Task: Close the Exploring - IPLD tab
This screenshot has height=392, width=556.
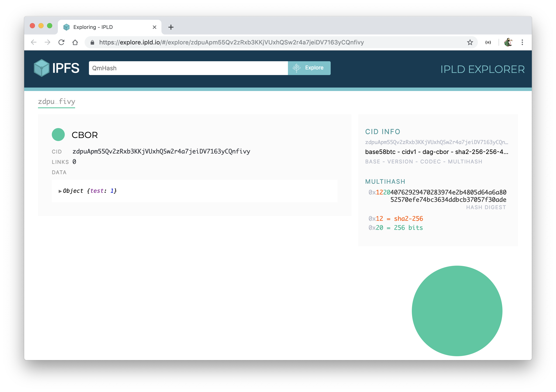Action: coord(155,27)
